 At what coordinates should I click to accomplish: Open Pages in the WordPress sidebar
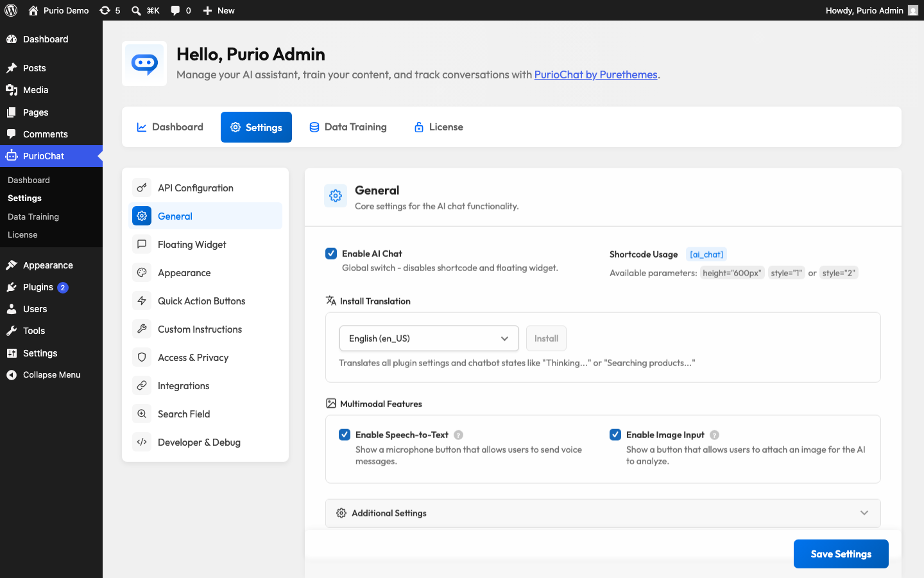coord(51,112)
